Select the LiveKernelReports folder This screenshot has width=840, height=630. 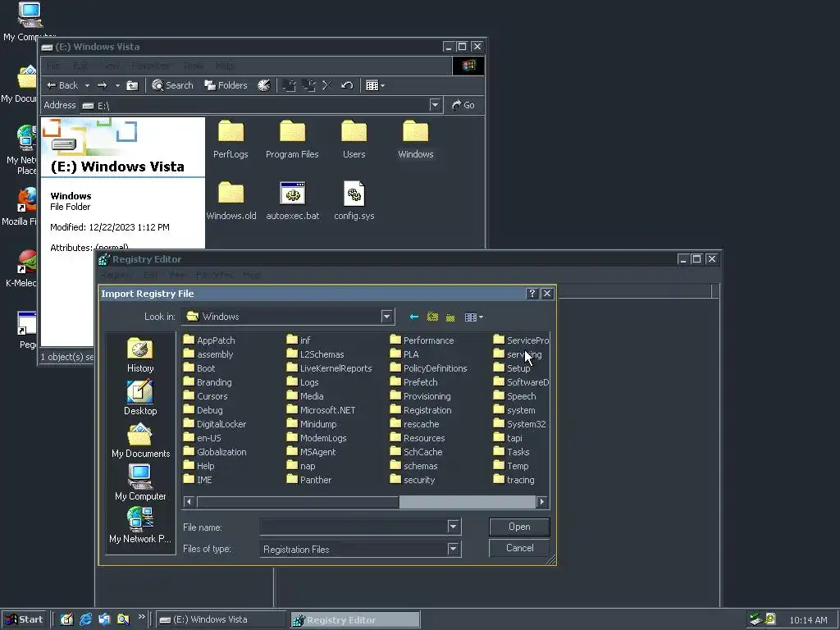point(329,368)
